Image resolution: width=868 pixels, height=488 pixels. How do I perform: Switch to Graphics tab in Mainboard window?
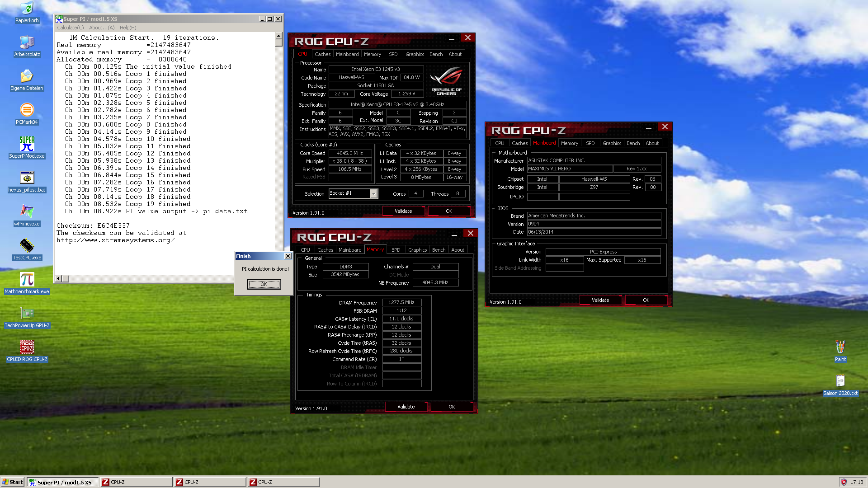612,143
